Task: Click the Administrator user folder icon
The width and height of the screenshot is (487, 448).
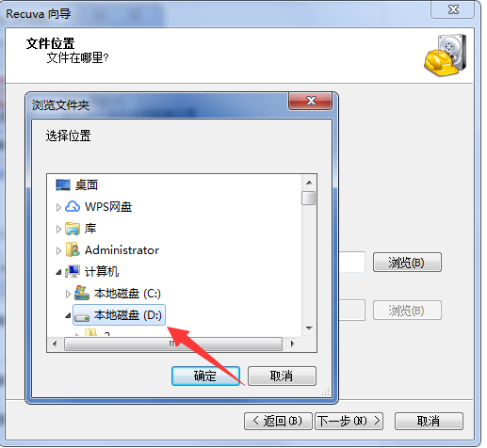Action: pos(73,250)
